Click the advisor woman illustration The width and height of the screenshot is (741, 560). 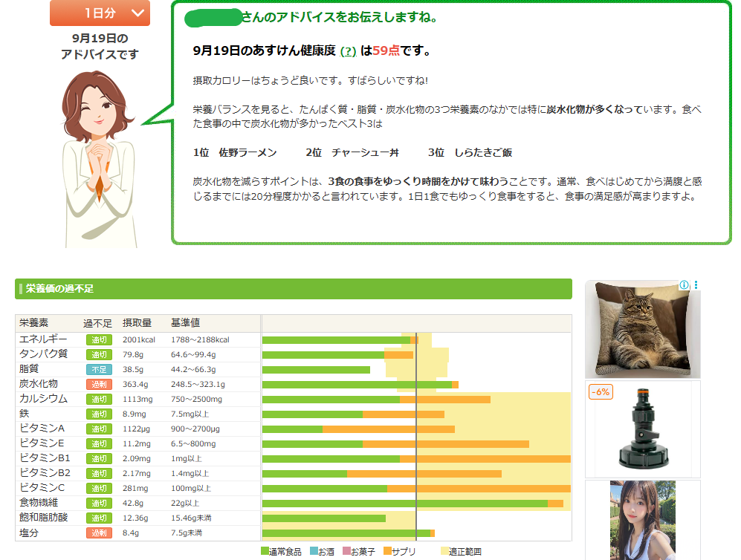tap(98, 157)
